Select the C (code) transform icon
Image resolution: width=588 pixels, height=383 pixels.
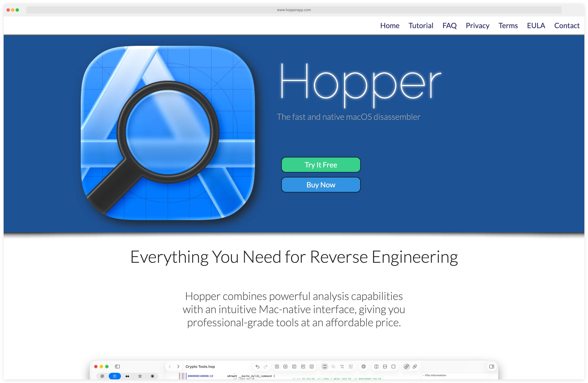coord(294,367)
